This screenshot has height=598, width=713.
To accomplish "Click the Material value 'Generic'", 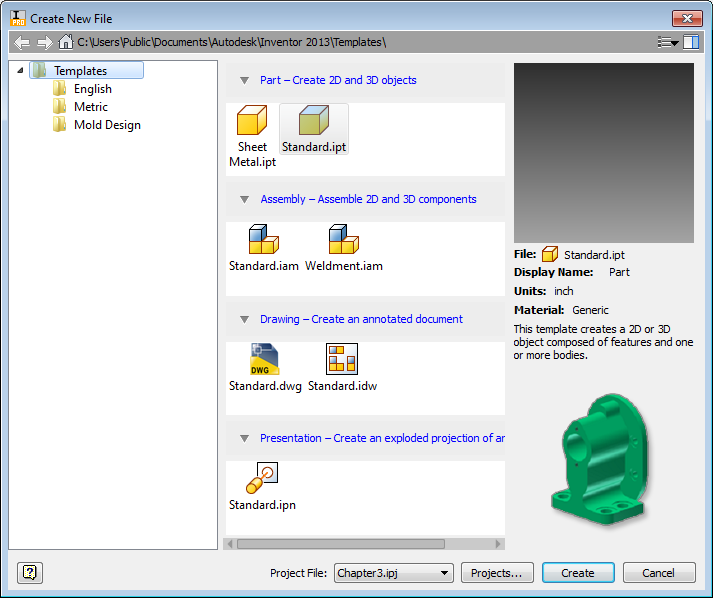I will 590,310.
